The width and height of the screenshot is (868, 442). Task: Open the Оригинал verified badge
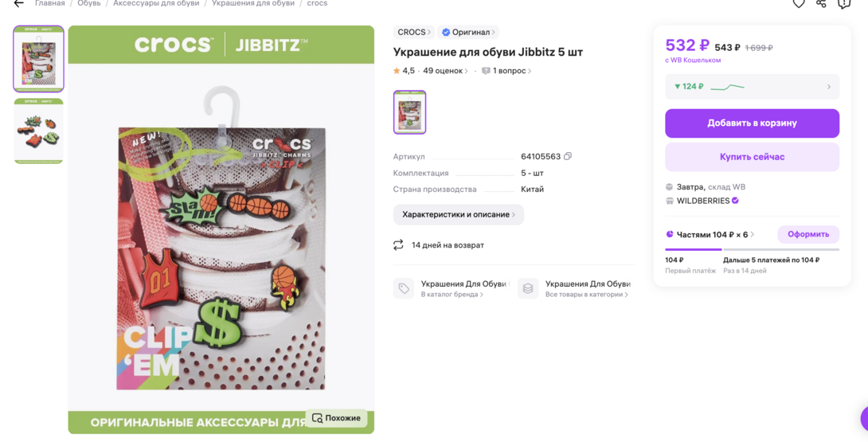click(468, 32)
